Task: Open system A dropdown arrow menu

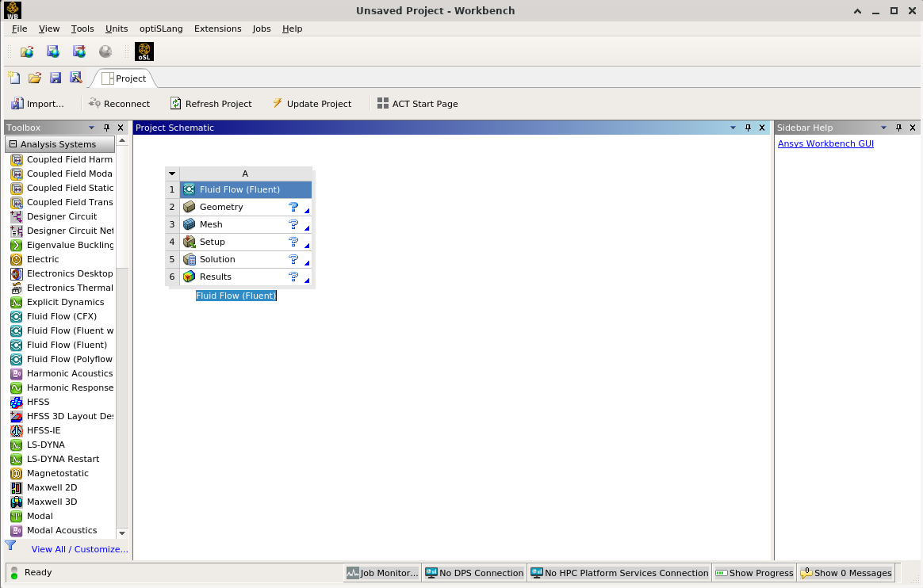Action: pyautogui.click(x=172, y=174)
